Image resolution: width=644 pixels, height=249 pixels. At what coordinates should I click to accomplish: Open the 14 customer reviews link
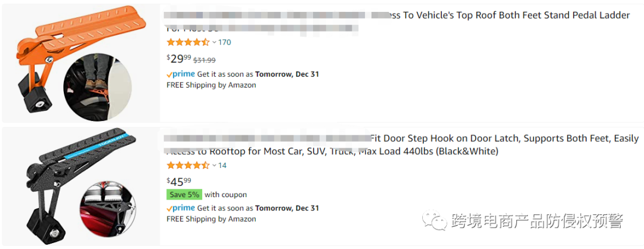tap(222, 165)
